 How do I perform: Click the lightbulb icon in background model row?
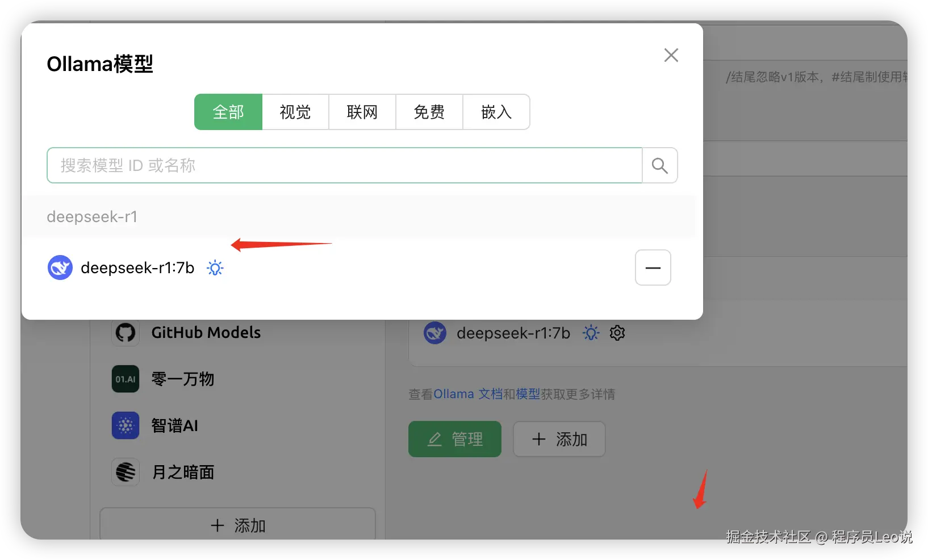591,333
